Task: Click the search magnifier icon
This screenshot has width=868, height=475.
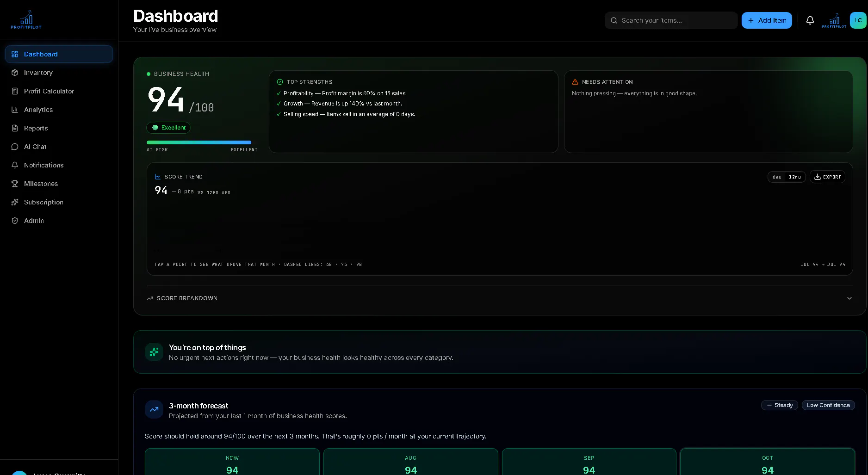Action: [x=614, y=20]
